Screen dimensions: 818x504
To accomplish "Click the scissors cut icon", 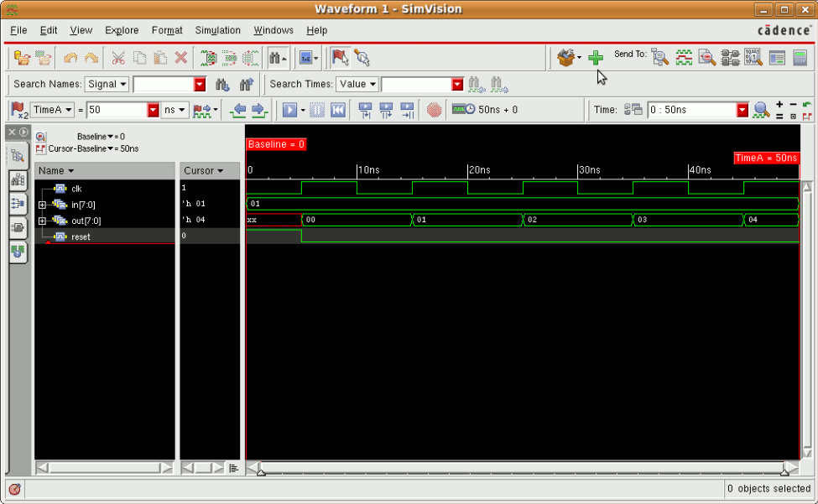I will click(118, 57).
